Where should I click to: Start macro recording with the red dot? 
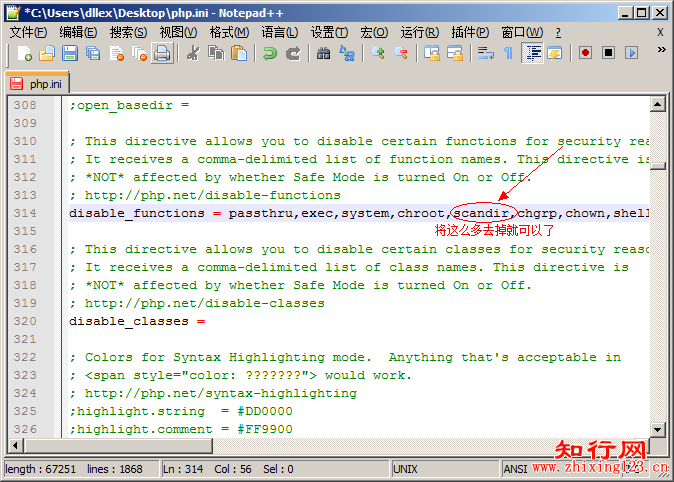coord(585,53)
